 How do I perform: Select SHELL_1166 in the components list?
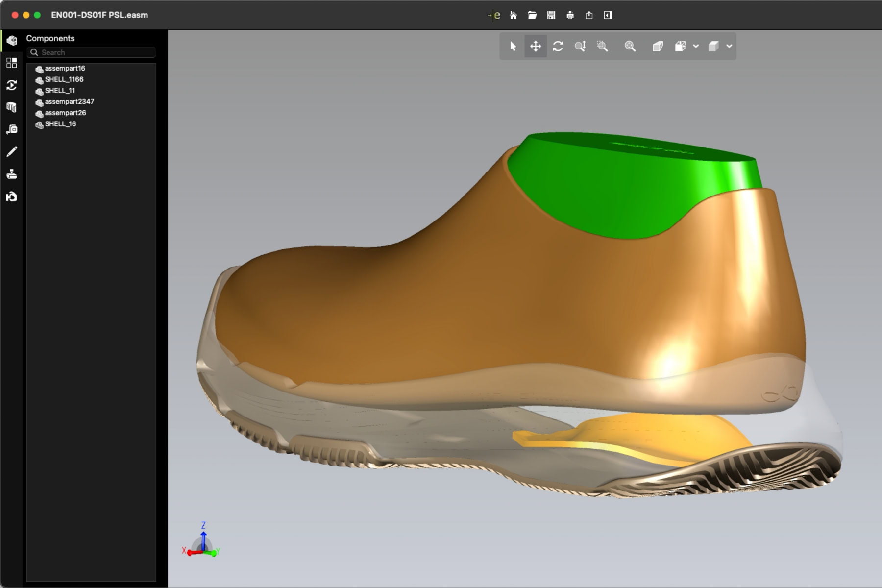[64, 79]
